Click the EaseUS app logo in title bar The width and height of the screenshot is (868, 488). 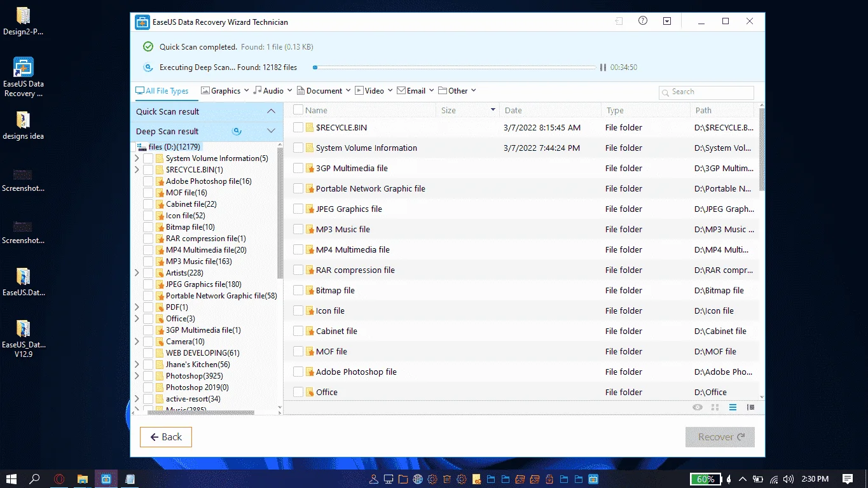point(142,22)
